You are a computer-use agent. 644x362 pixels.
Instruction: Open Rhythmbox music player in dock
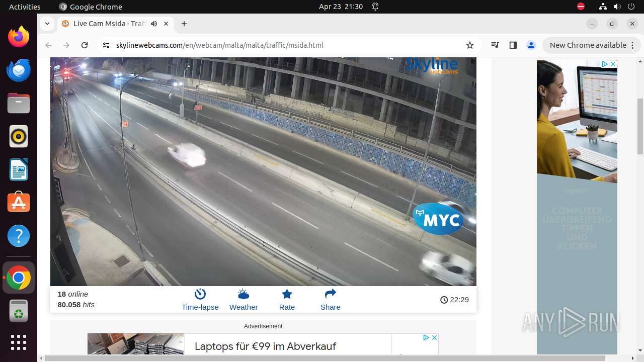(19, 136)
